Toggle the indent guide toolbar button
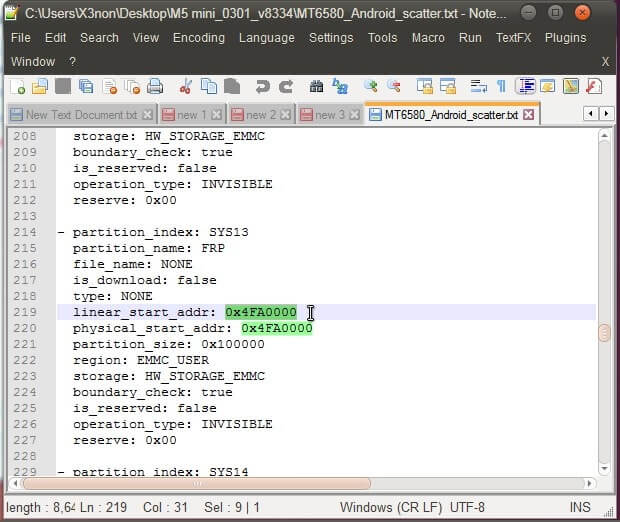This screenshot has height=522, width=620. (525, 86)
